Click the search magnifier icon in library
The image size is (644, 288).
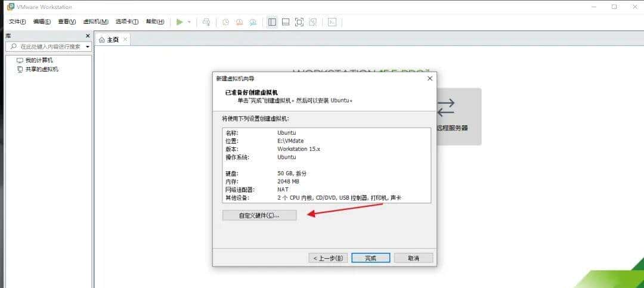14,47
